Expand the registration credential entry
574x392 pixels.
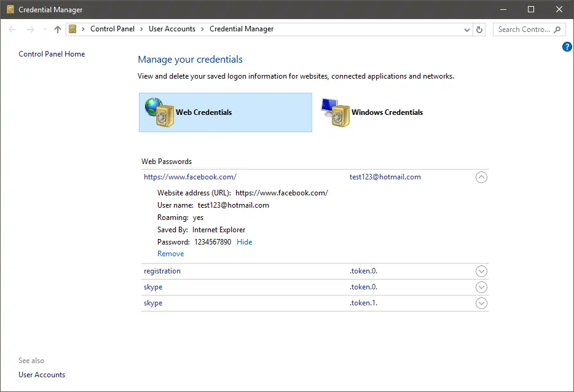(x=481, y=271)
